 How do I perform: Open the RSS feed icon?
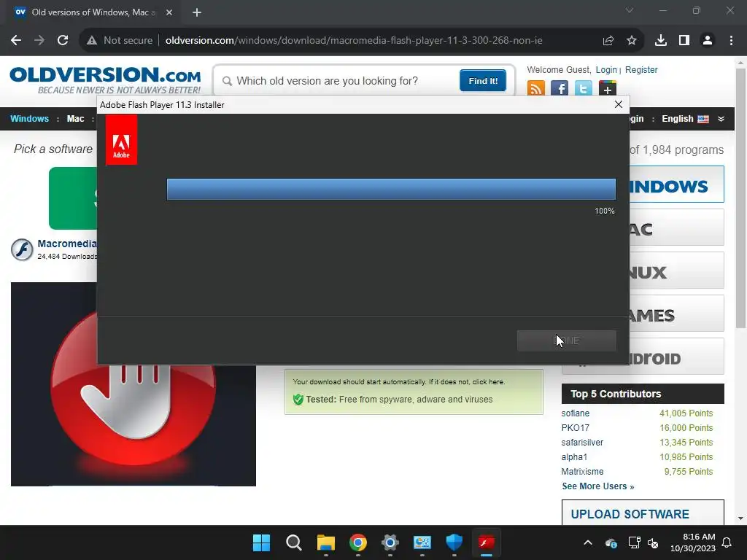click(536, 88)
